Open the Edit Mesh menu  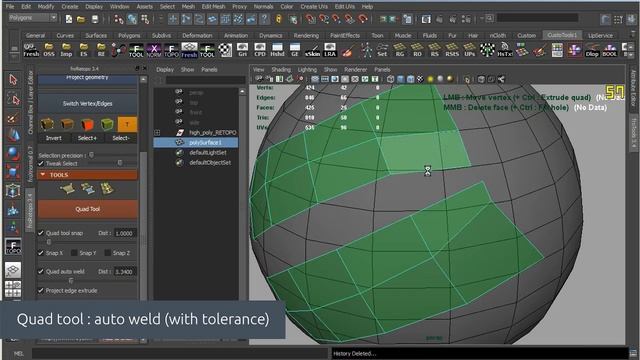(x=213, y=7)
